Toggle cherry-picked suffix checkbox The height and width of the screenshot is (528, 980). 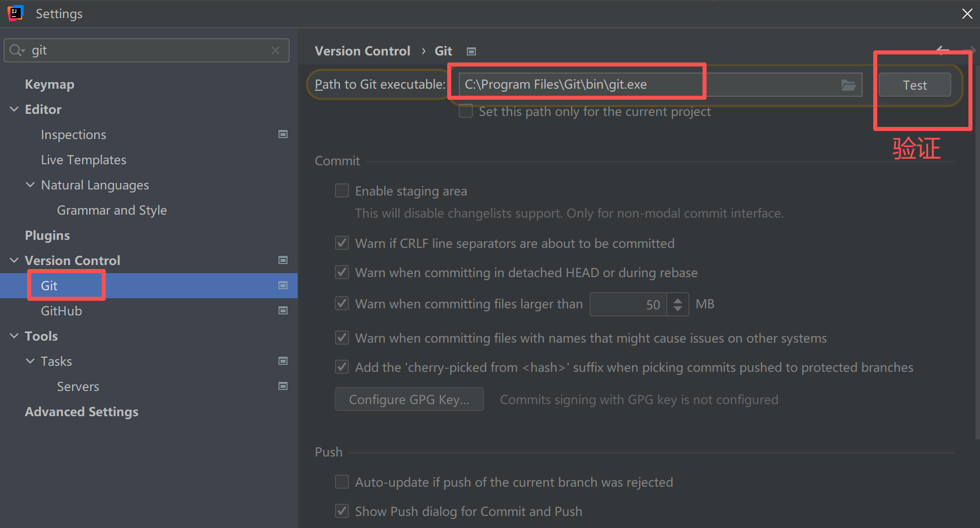click(x=342, y=367)
